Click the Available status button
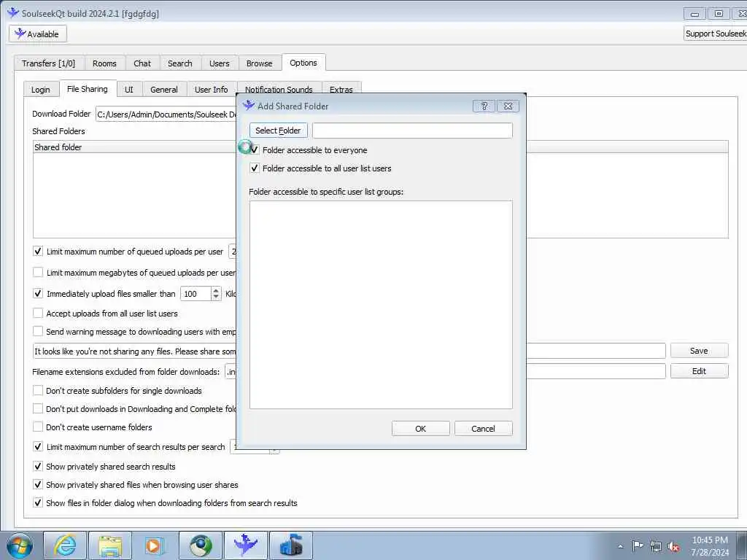Viewport: 747px width, 560px height. click(38, 34)
